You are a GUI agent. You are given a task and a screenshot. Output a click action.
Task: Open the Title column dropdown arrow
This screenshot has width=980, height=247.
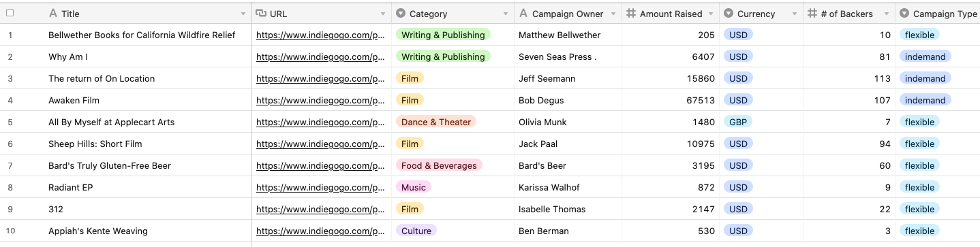coord(244,14)
